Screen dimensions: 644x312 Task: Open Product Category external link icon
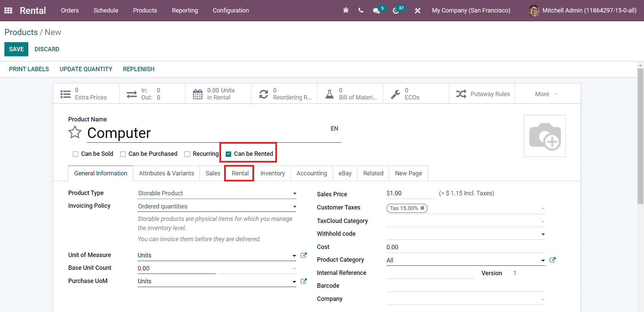click(x=552, y=260)
